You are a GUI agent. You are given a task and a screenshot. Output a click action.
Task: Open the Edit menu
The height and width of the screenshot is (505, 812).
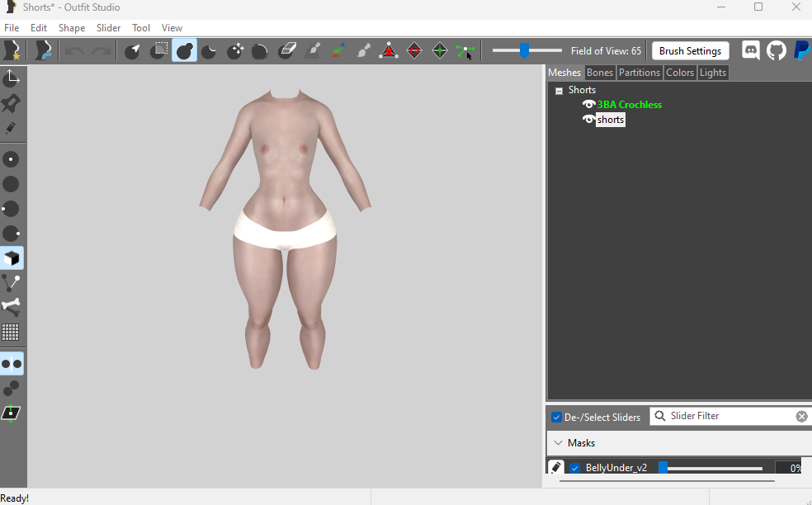pos(38,28)
